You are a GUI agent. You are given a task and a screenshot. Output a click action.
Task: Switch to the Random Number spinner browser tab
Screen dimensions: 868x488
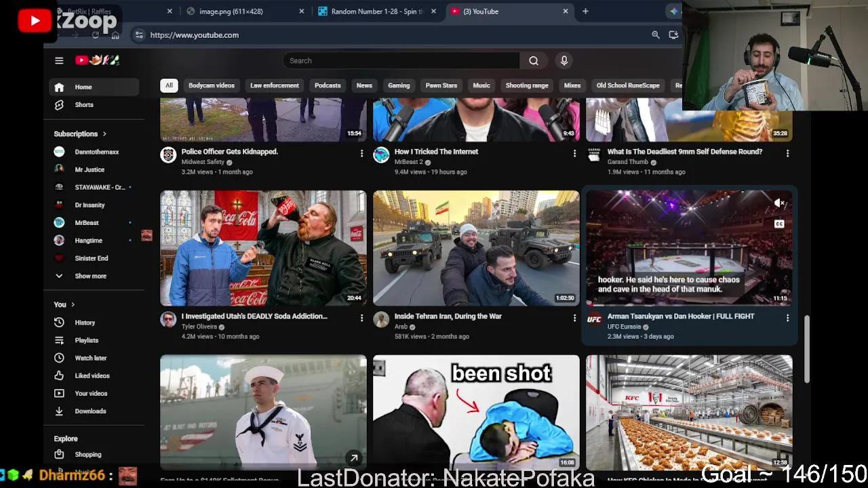(x=374, y=11)
